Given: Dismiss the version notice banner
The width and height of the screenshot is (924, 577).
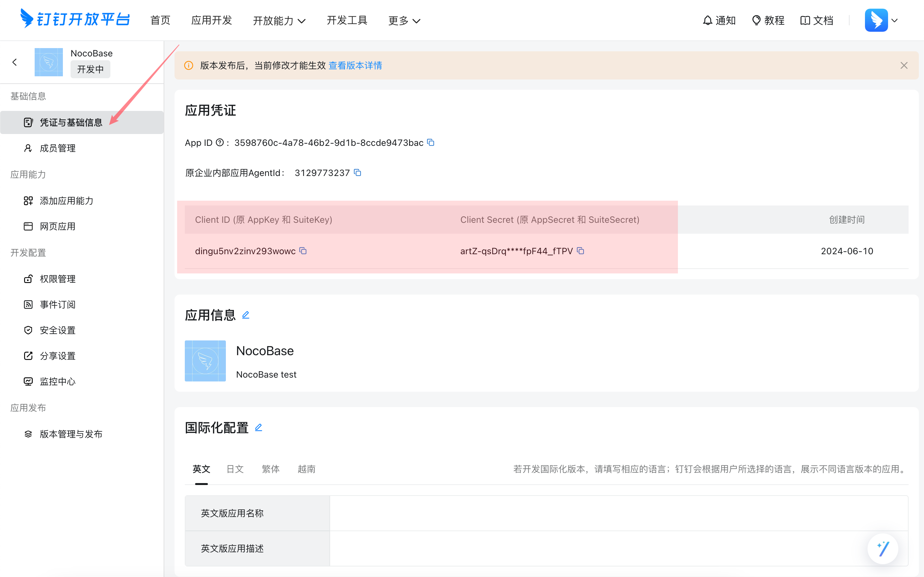Looking at the screenshot, I should coord(904,66).
